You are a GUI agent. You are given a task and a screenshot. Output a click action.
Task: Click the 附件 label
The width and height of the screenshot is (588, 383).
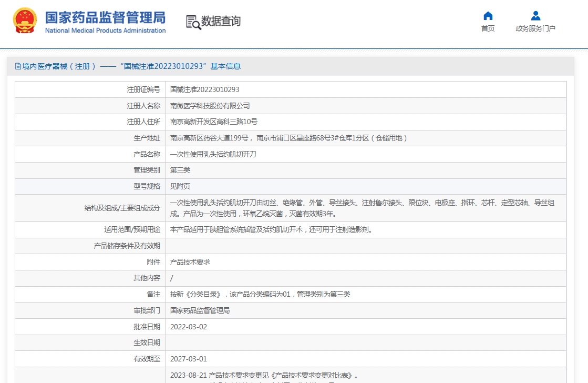154,262
